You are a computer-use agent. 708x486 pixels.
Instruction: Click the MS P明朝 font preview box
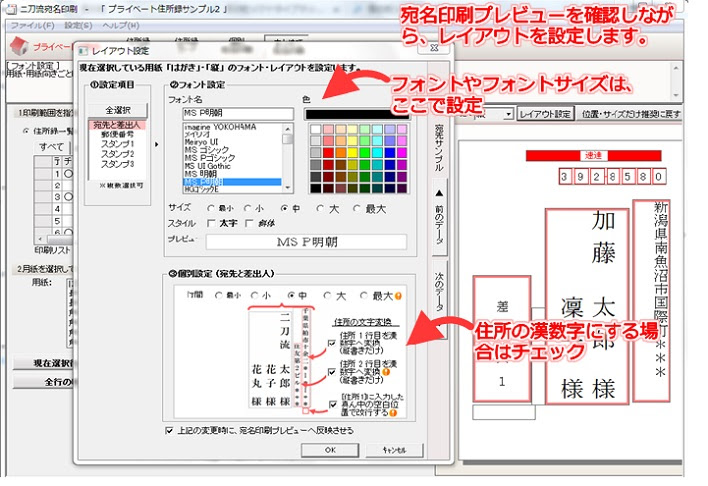coord(306,242)
